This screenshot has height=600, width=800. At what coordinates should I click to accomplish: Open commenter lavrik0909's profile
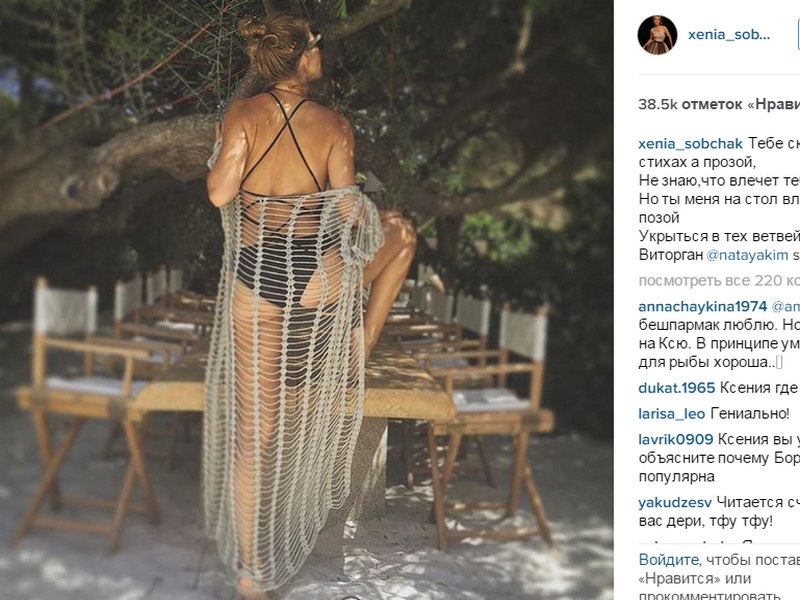click(x=676, y=439)
